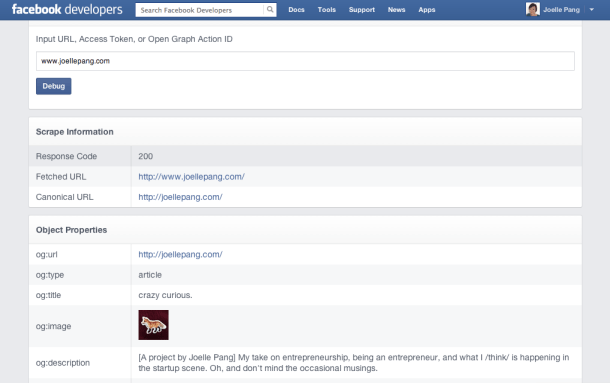Open the Fetched URL link
The width and height of the screenshot is (610, 383).
click(191, 177)
